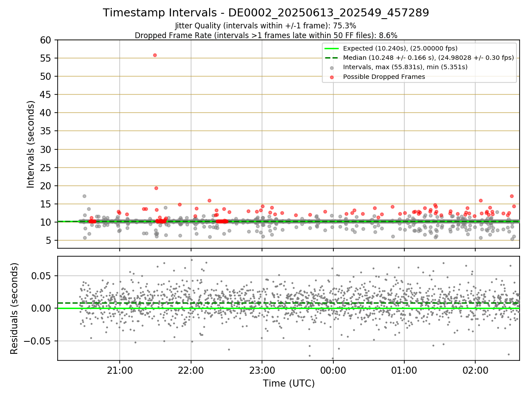This screenshot has width=532, height=399.
Task: Click the legend entry 'Expected (10.240s), (25.00000 fps)'
Action: point(400,48)
